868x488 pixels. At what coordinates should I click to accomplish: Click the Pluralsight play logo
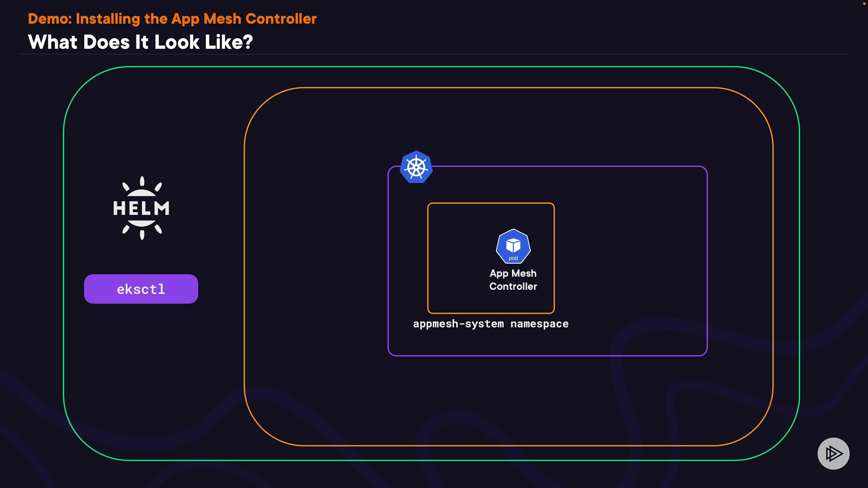pyautogui.click(x=833, y=453)
